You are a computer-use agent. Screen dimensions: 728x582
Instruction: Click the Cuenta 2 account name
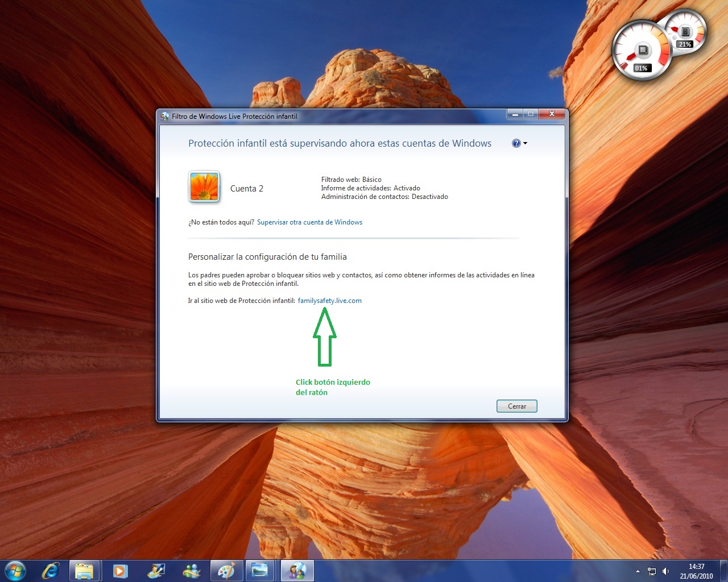[247, 189]
